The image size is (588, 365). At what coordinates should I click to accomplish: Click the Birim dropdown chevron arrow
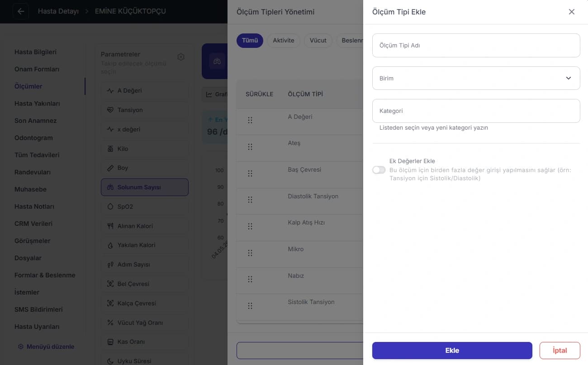click(569, 78)
